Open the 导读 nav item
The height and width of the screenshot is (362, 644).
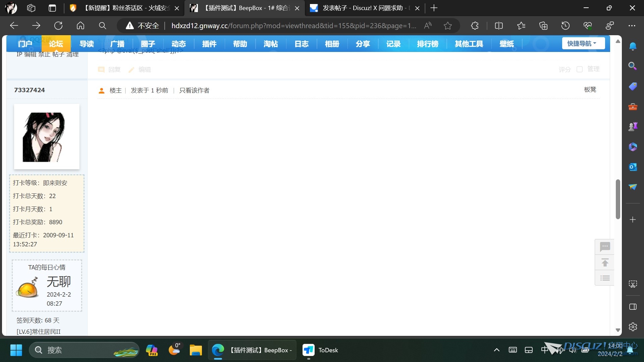pyautogui.click(x=87, y=44)
